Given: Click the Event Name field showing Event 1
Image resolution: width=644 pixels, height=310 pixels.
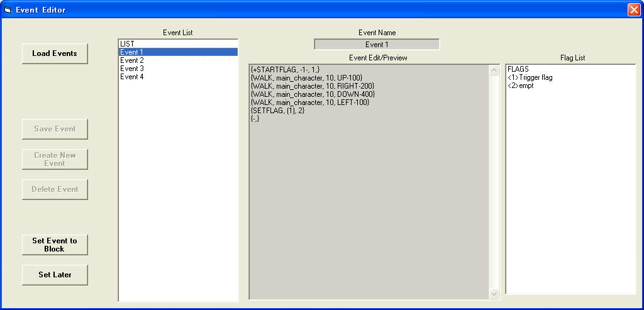Looking at the screenshot, I should tap(377, 45).
